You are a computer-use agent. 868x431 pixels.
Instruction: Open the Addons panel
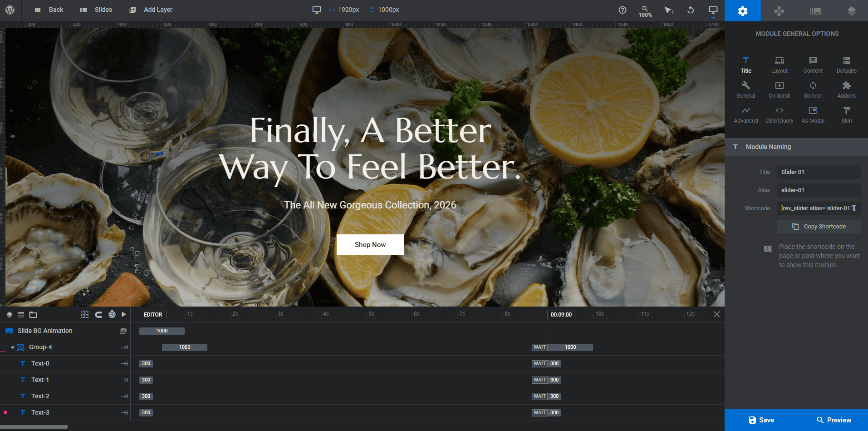coord(846,89)
